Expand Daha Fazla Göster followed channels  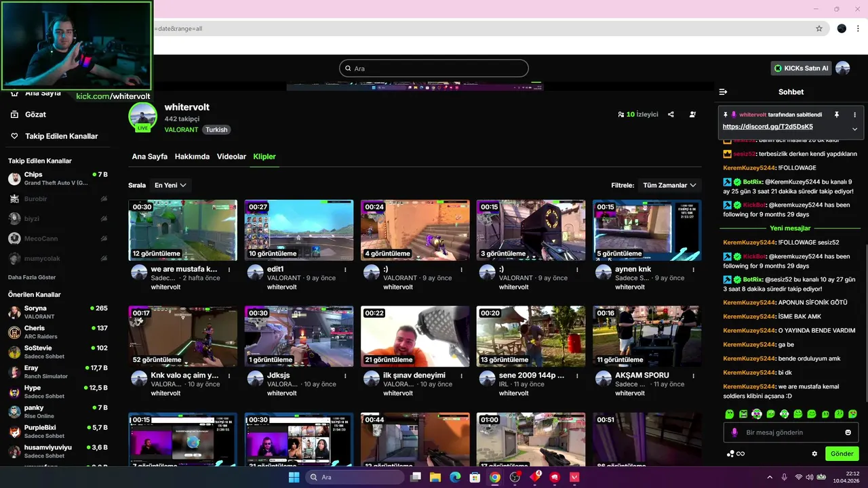pyautogui.click(x=32, y=277)
